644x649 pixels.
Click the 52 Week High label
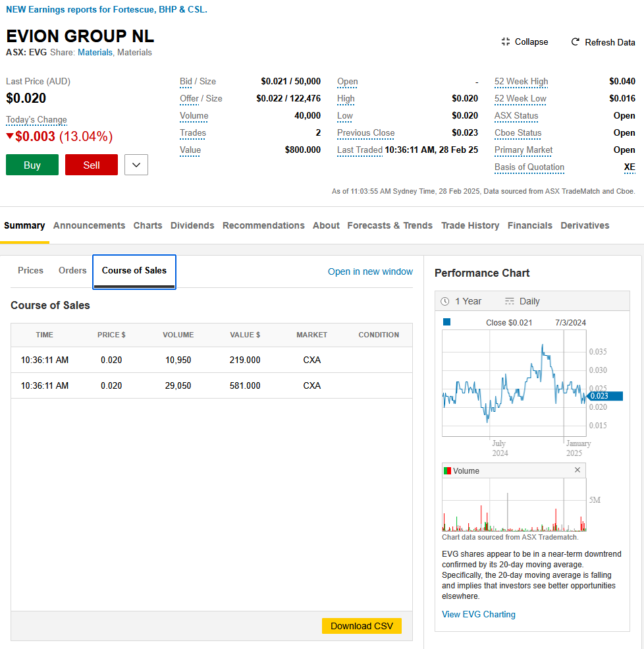[521, 82]
